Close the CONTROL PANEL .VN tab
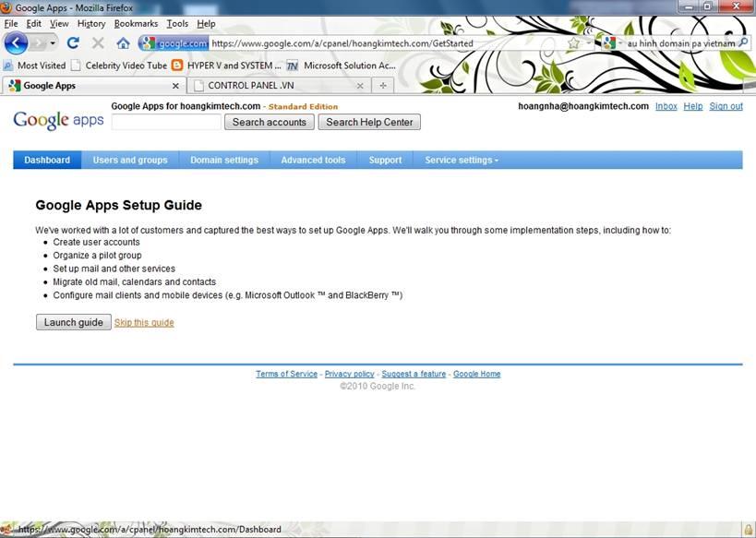756x538 pixels. [x=360, y=86]
